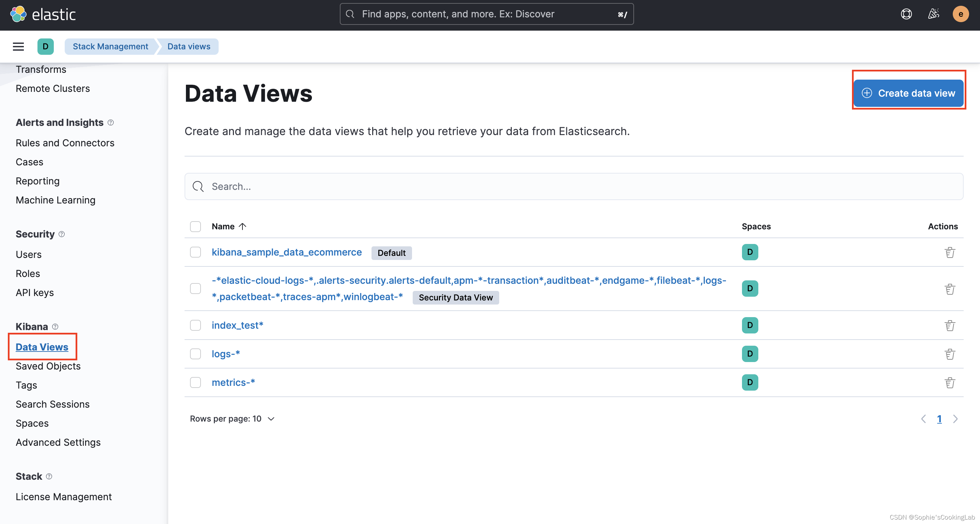
Task: Navigate to Rules and Connectors section
Action: pos(65,143)
